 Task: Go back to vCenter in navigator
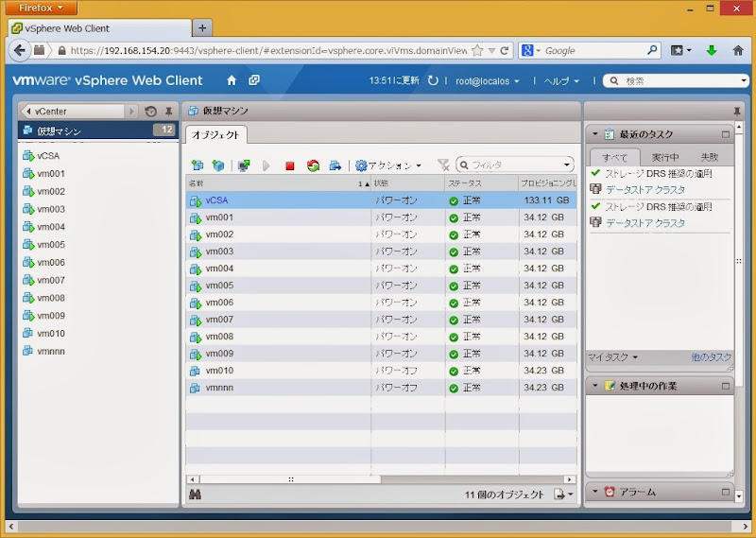coord(73,112)
